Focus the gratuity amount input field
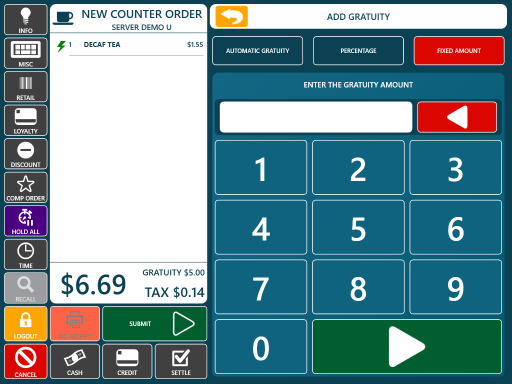The image size is (512, 384). (x=316, y=117)
